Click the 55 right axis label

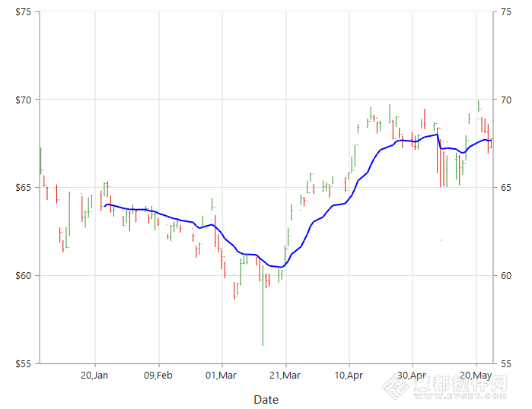pyautogui.click(x=505, y=363)
